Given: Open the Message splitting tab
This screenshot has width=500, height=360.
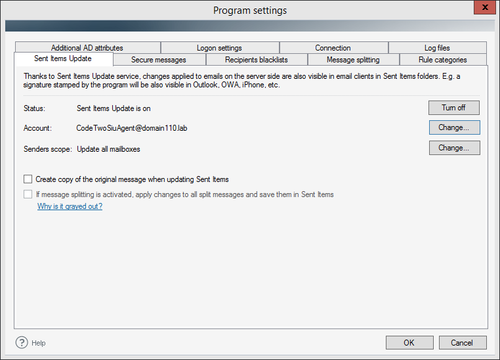Looking at the screenshot, I should tap(353, 60).
